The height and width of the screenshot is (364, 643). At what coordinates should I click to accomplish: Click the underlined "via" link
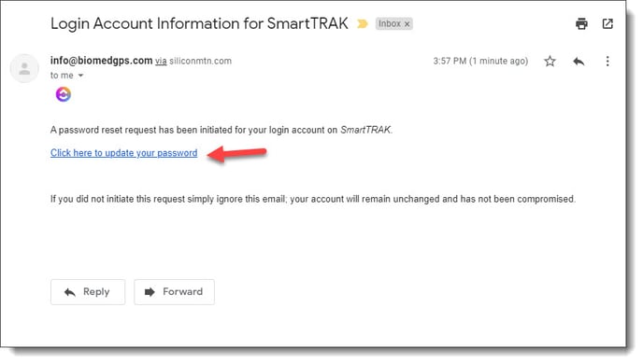pyautogui.click(x=161, y=61)
